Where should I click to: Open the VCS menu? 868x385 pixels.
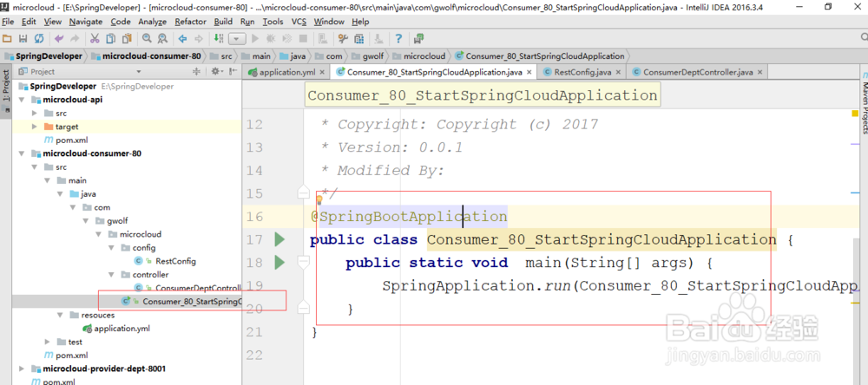tap(299, 22)
